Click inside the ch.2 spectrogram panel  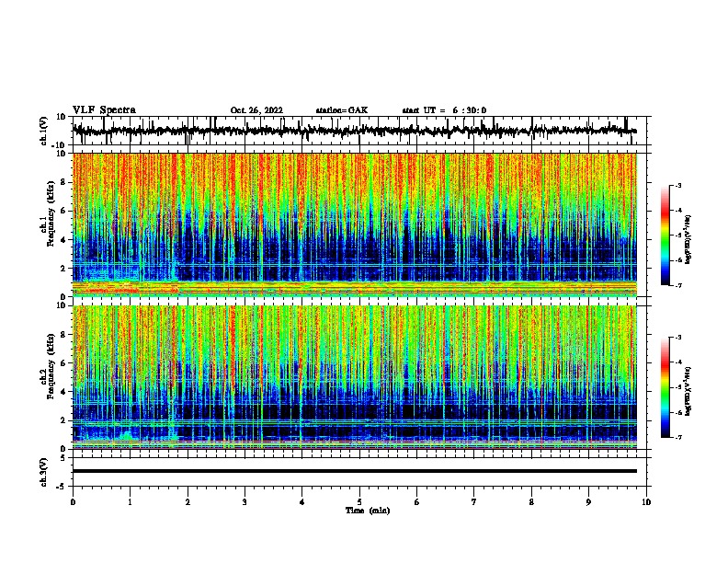coord(354,377)
